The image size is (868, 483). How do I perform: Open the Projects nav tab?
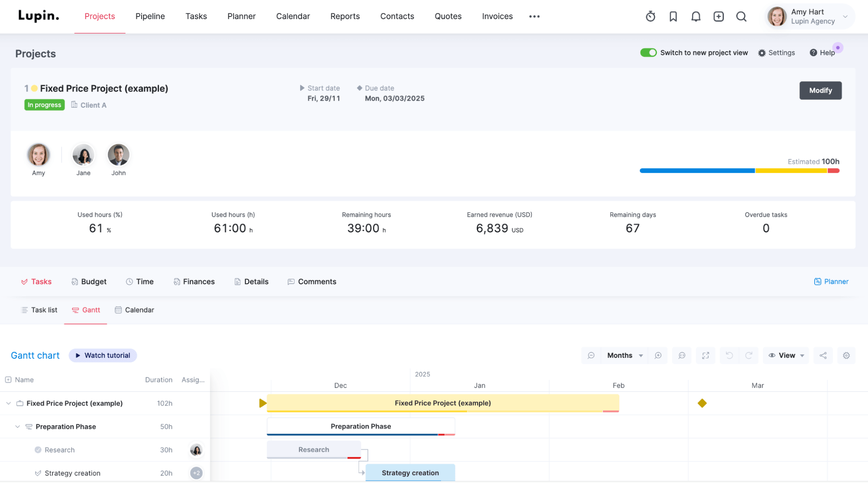click(99, 17)
